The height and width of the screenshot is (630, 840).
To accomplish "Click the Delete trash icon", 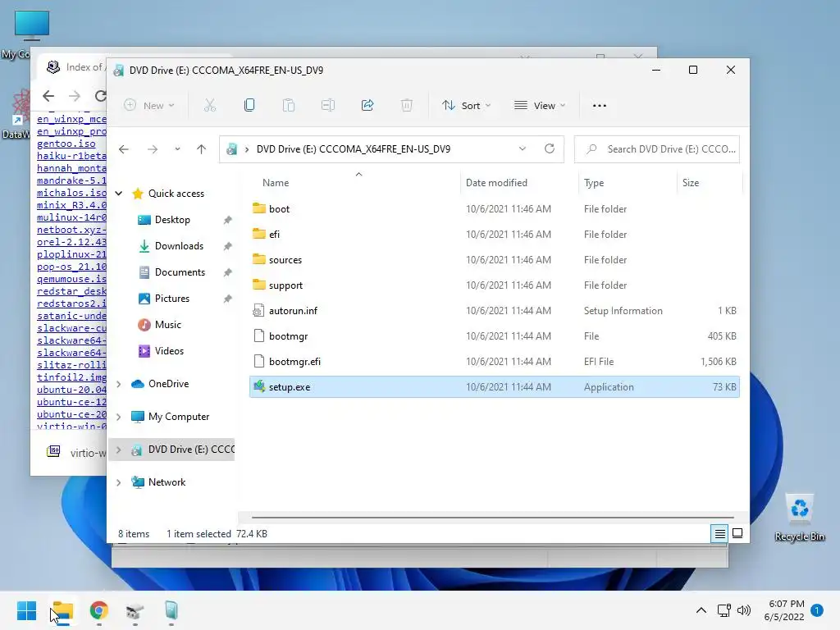I will (407, 106).
